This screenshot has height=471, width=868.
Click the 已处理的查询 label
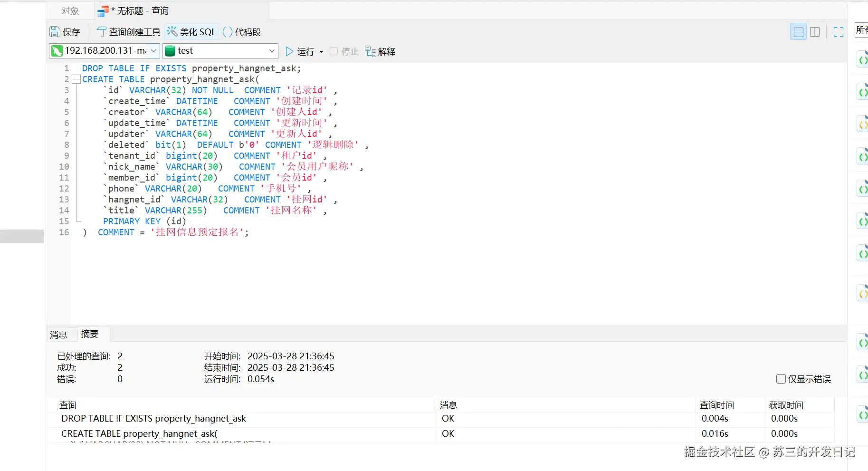click(x=84, y=356)
